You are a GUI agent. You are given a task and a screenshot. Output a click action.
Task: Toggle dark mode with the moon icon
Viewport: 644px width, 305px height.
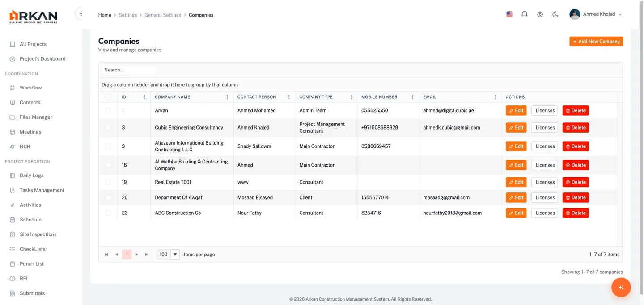click(x=555, y=14)
